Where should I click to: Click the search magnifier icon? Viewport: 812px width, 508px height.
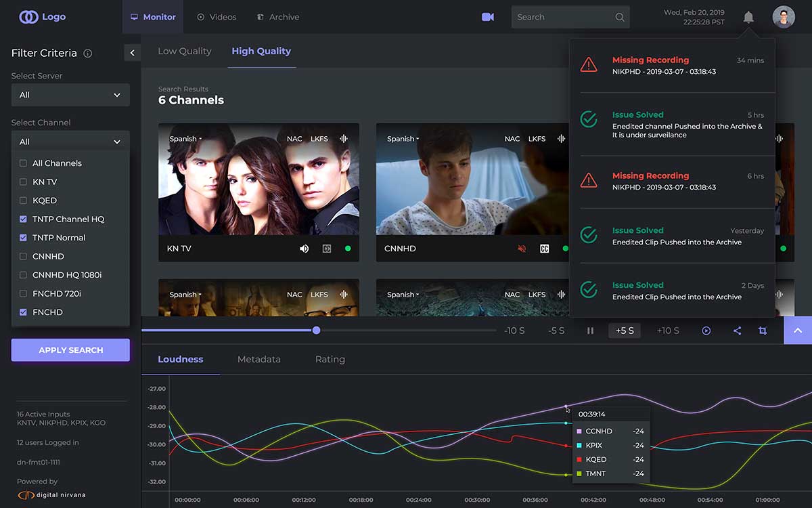pos(620,17)
